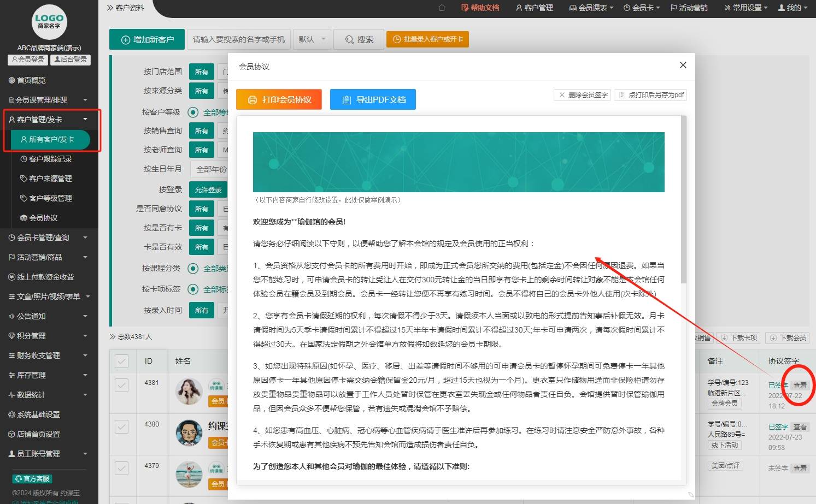
Task: Expand 活动营销/商品 sidebar section
Action: [x=49, y=257]
